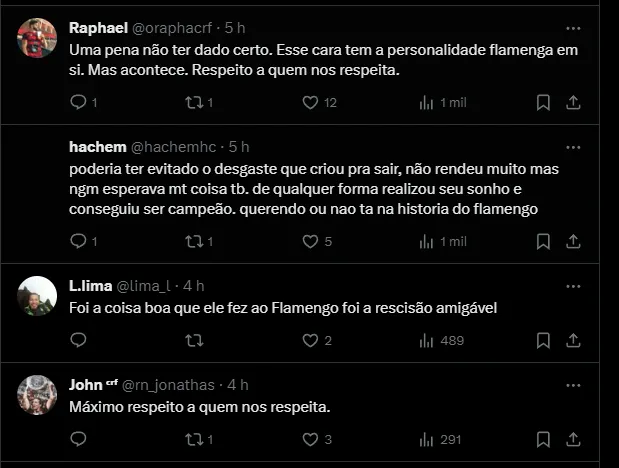The width and height of the screenshot is (619, 468).
Task: Open L.lima's profile avatar
Action: 37,295
